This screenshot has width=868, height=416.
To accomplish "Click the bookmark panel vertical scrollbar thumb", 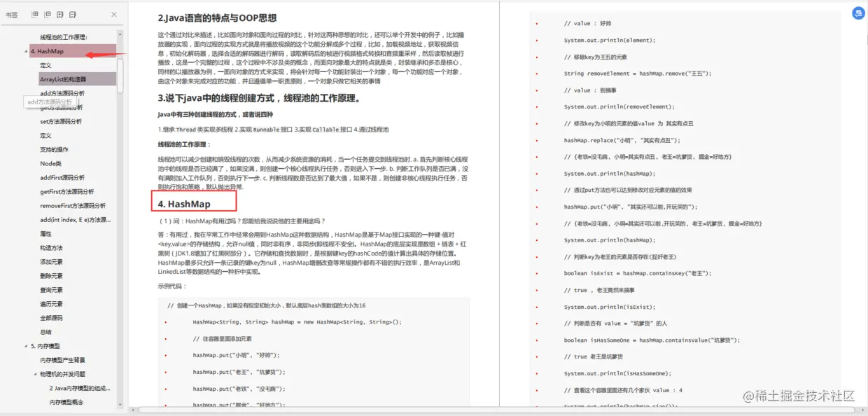I will (x=120, y=76).
